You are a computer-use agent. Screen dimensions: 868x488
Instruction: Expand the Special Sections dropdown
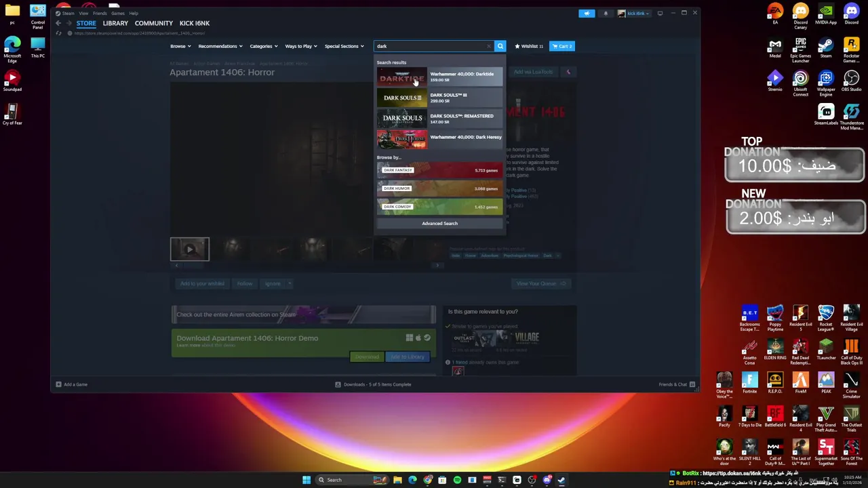344,46
